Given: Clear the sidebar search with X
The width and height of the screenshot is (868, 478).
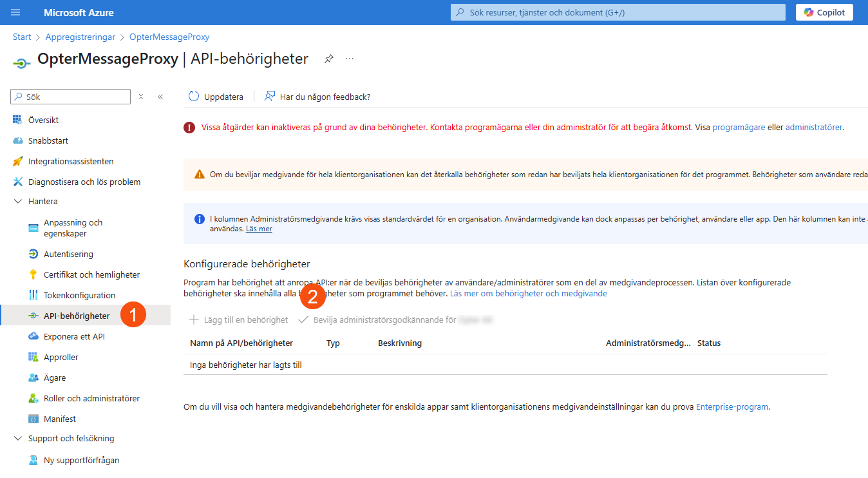Looking at the screenshot, I should (141, 97).
